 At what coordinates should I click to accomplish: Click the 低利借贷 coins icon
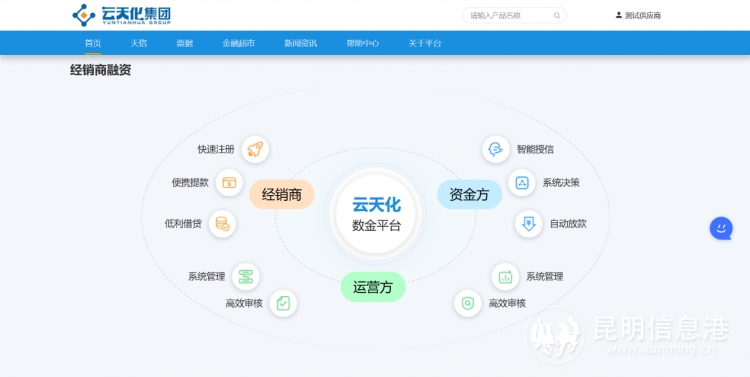pyautogui.click(x=222, y=223)
